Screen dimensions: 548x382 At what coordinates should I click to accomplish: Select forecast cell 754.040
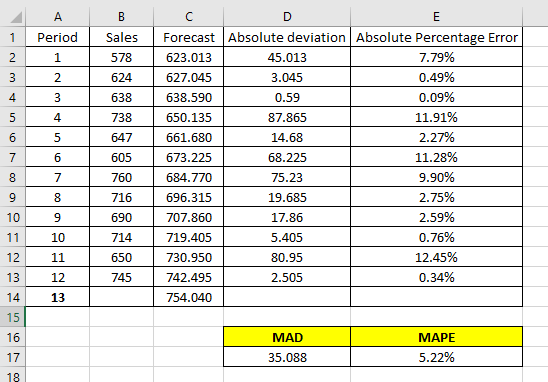[x=189, y=297]
